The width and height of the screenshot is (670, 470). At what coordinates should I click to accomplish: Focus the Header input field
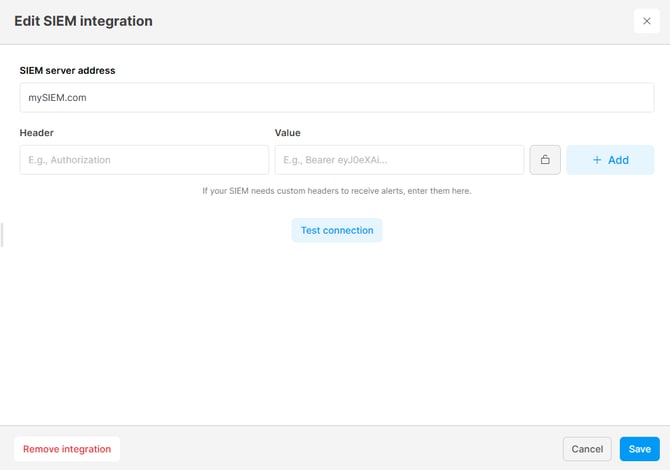coord(144,160)
